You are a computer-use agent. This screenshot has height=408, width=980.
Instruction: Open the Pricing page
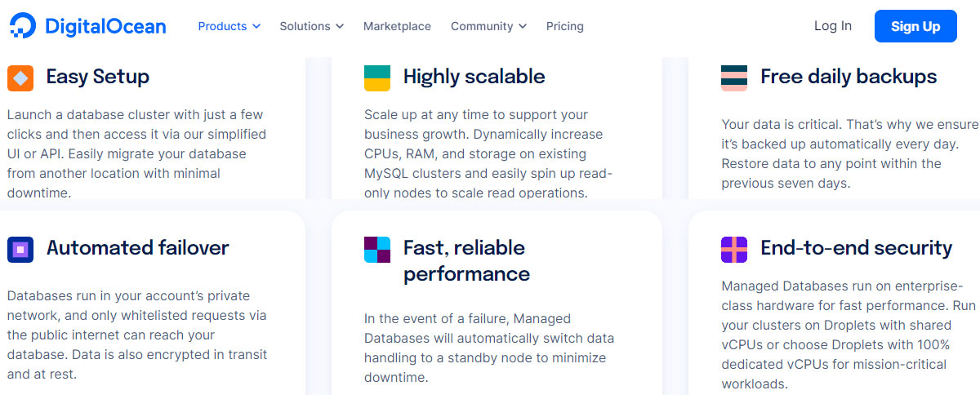[x=565, y=26]
